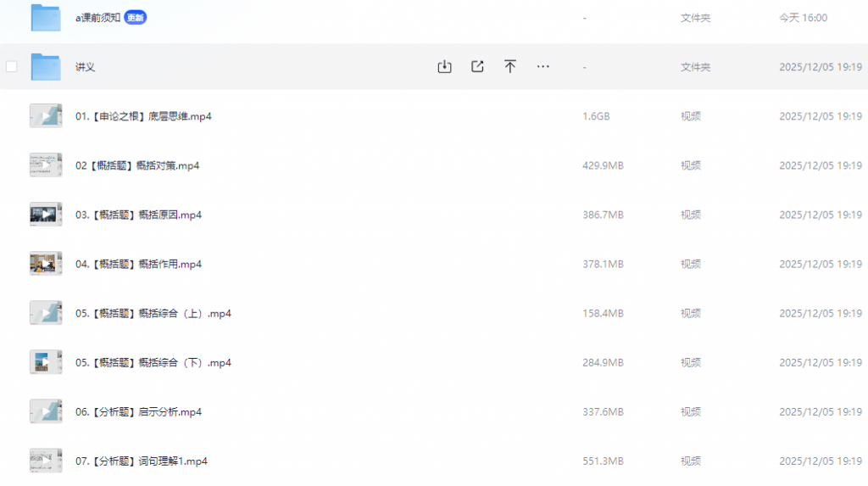This screenshot has width=868, height=486.
Task: Tick the checkbox beside 讲义 folder
Action: coord(12,67)
